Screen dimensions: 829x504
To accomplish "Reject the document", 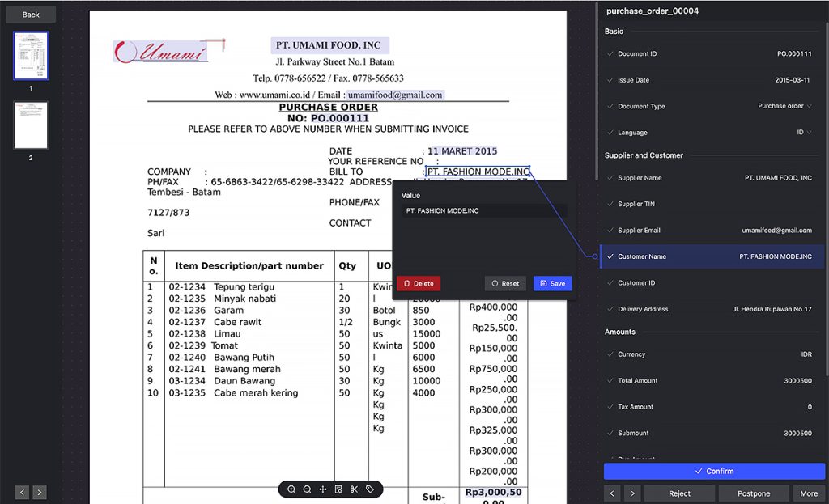I will pos(679,493).
